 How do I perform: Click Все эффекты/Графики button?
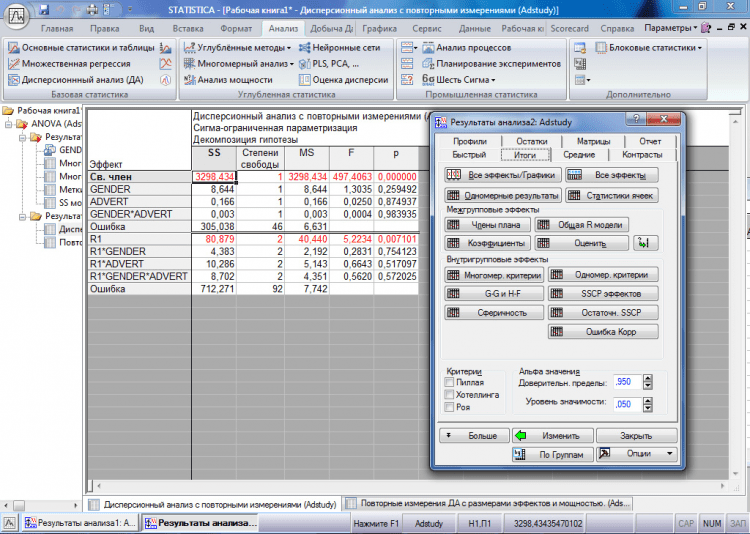(502, 175)
